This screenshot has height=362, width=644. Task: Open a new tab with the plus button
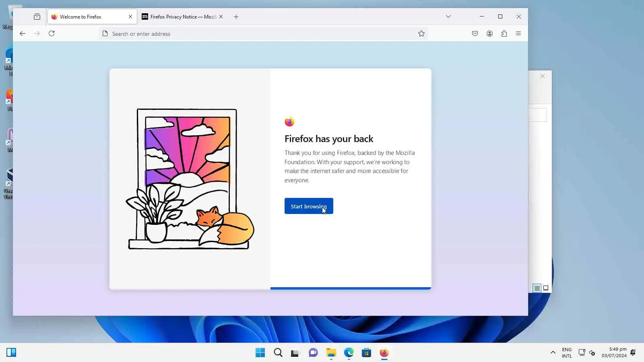[236, 17]
